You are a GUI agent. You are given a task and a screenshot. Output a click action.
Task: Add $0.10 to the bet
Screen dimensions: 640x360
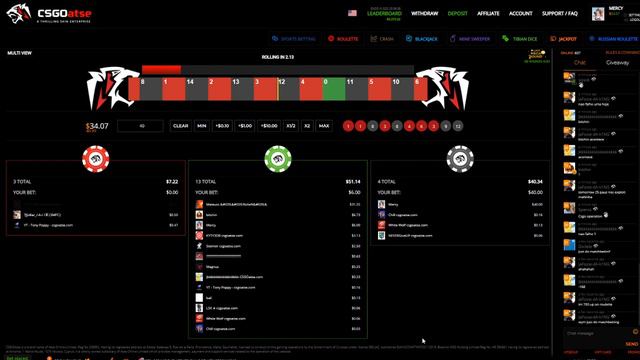point(222,126)
